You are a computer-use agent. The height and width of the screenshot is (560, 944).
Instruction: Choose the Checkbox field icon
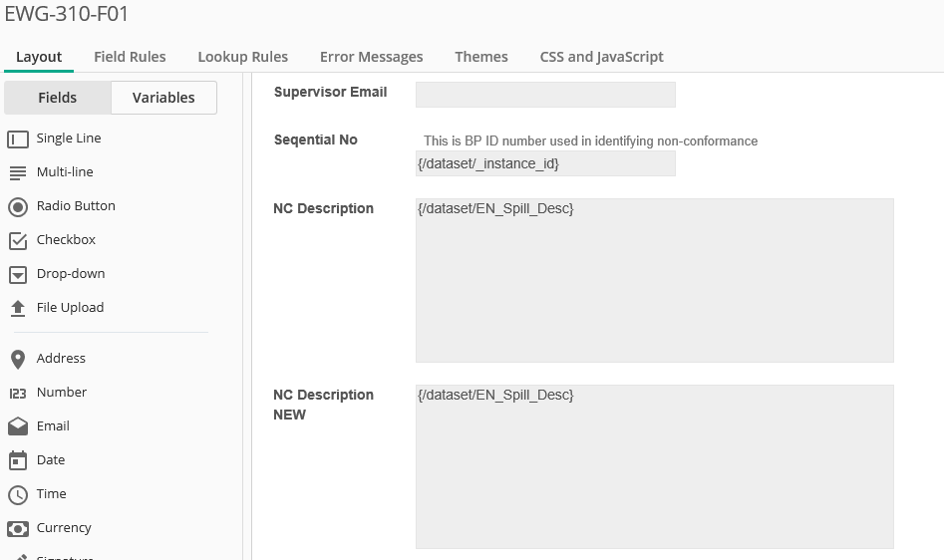[x=18, y=241]
